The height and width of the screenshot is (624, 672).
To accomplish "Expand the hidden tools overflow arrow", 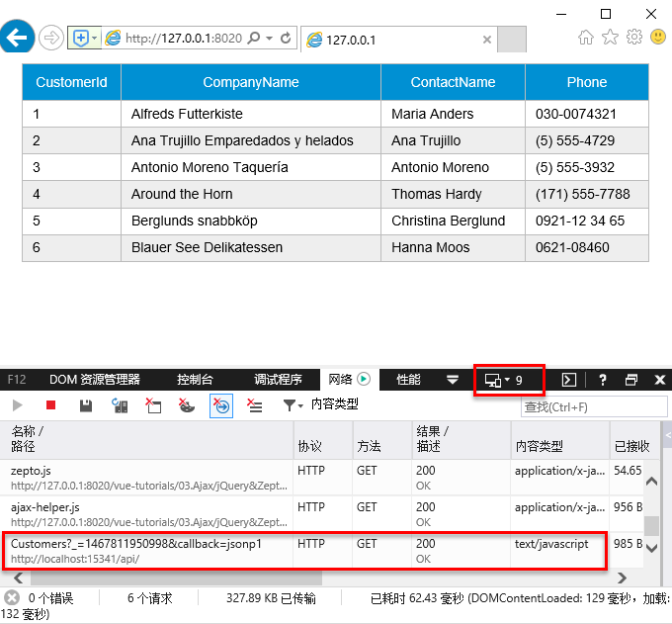I will point(453,380).
